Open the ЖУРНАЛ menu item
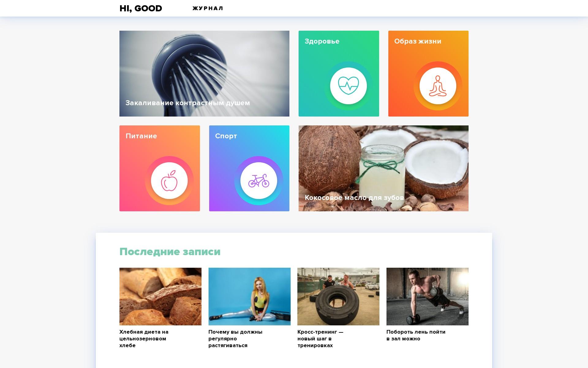This screenshot has height=368, width=588. [x=208, y=8]
